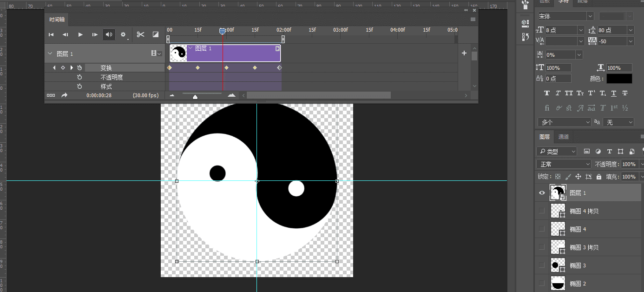The height and width of the screenshot is (292, 644).
Task: Click the black text 颜色 swatch
Action: click(x=619, y=79)
